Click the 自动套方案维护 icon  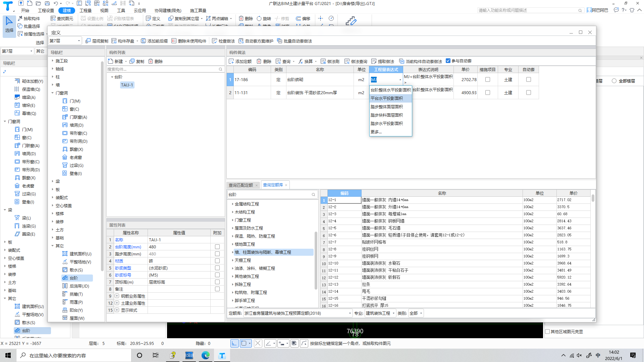tap(241, 41)
